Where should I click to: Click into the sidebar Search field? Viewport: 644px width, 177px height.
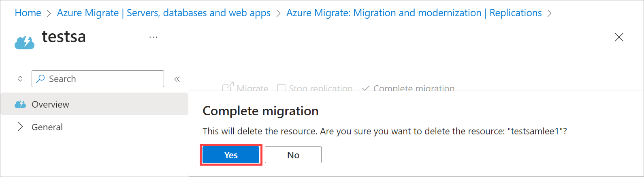coord(103,79)
